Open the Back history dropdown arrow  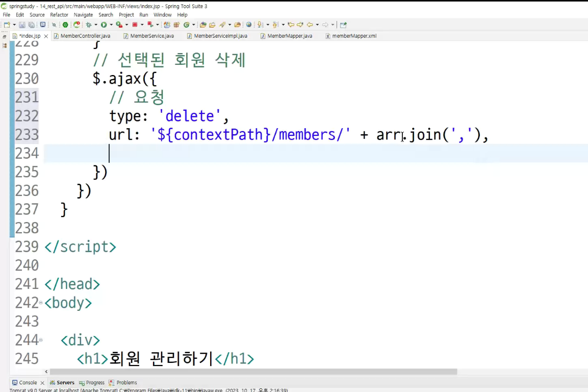coord(317,25)
